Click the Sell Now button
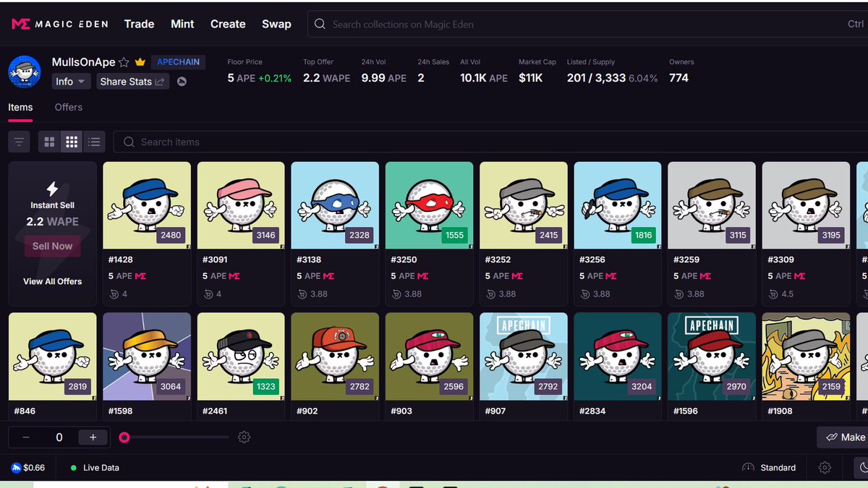868x488 pixels. [52, 246]
